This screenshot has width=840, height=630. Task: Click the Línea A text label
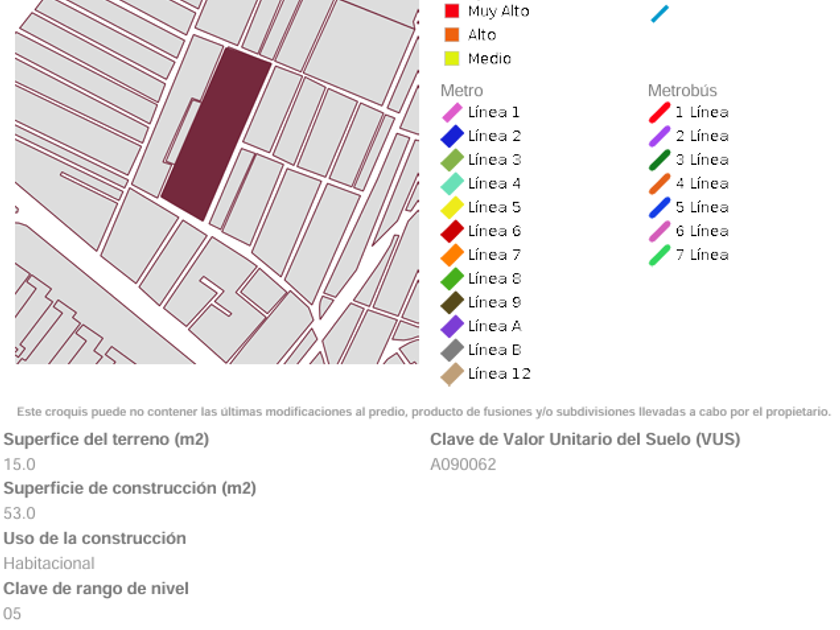[494, 326]
